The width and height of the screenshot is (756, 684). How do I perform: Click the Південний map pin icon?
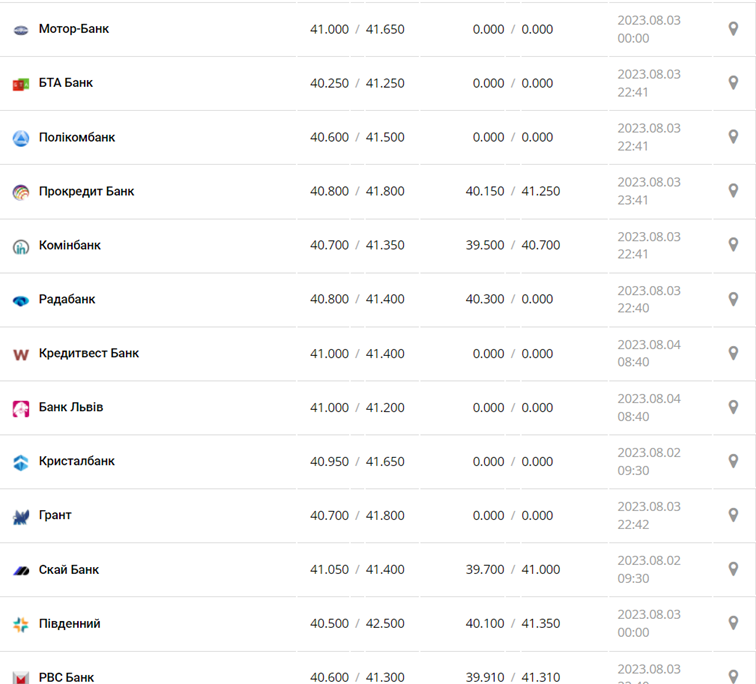click(x=733, y=623)
